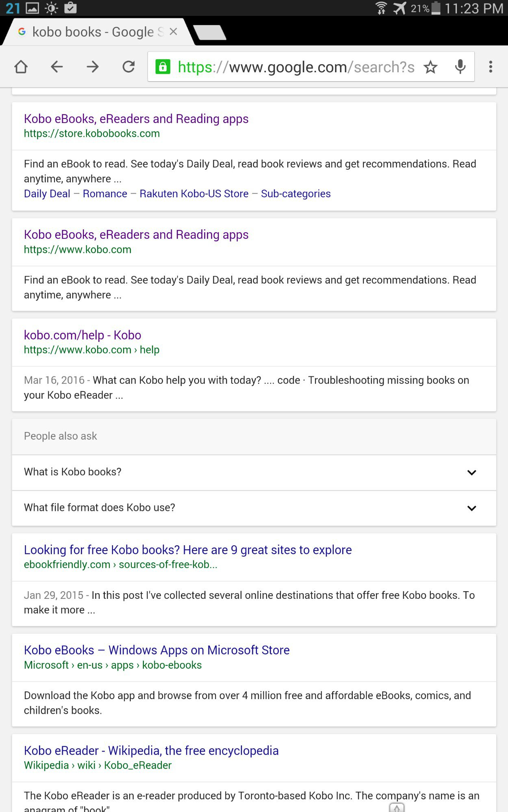Image resolution: width=508 pixels, height=812 pixels.
Task: Open the Daily Deal sitelink
Action: (47, 194)
